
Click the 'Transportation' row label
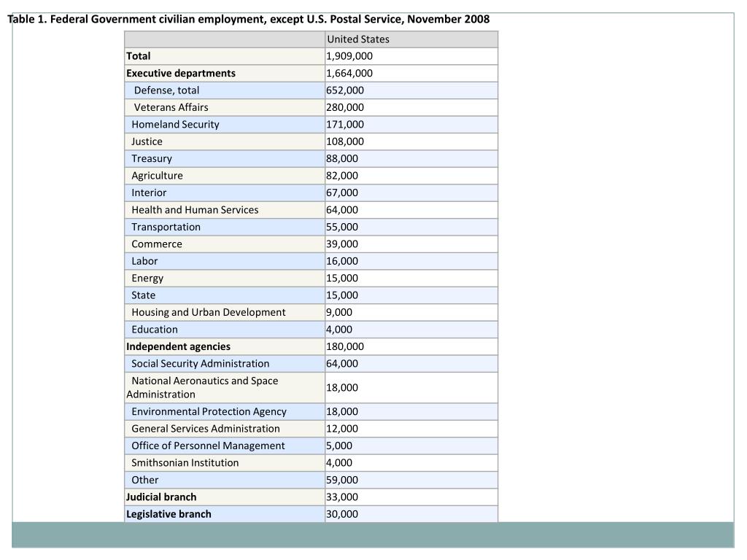tap(166, 227)
